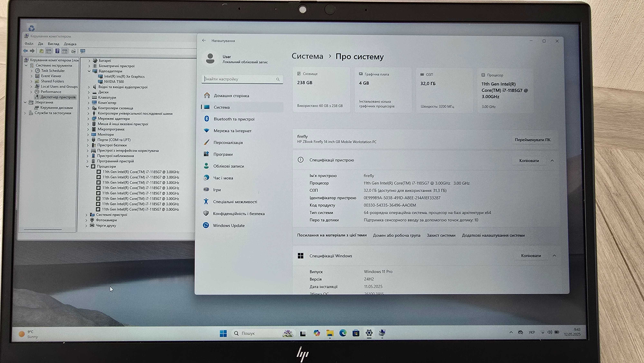
Task: Expand the Служби та застосунки tree node
Action: pos(25,113)
